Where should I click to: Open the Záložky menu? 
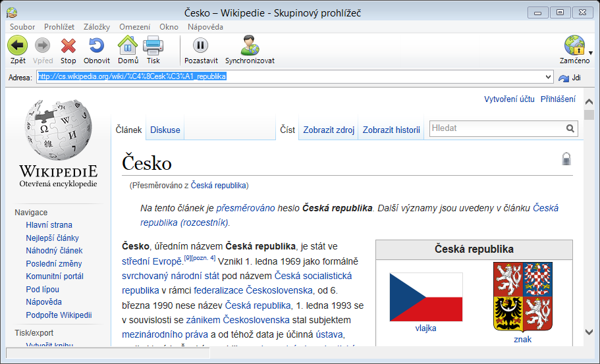(x=97, y=27)
